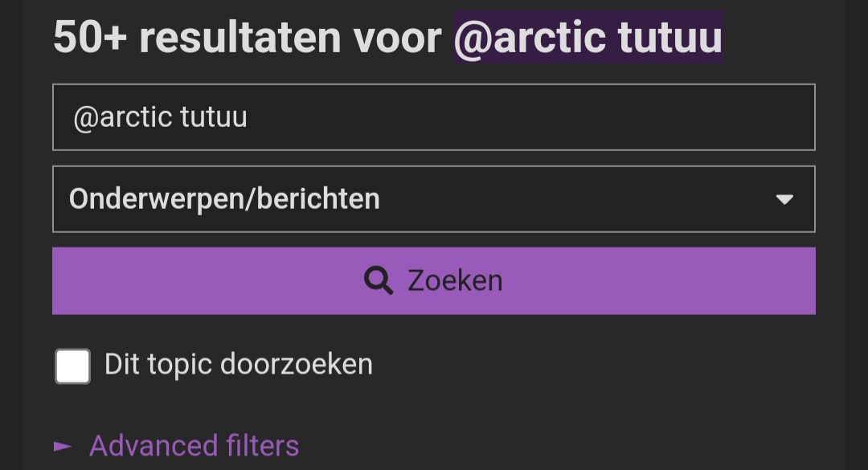
Task: Click the empty right side of search field
Action: (x=609, y=116)
